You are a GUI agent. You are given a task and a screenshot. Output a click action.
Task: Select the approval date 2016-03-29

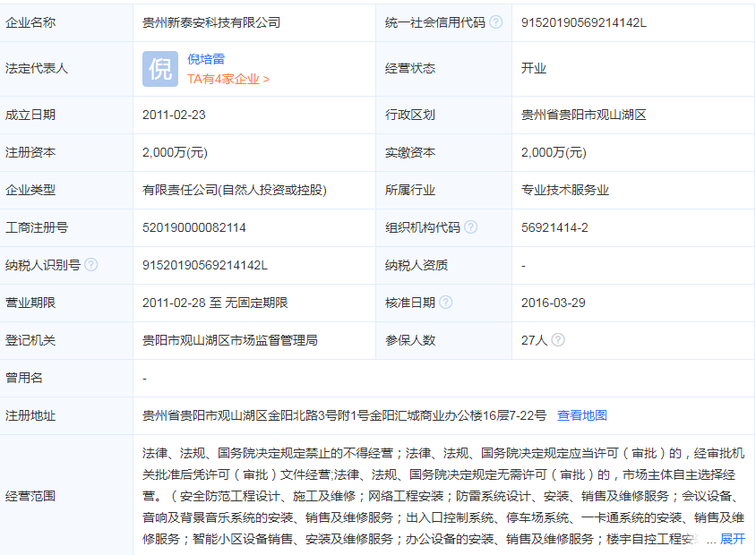pos(553,303)
